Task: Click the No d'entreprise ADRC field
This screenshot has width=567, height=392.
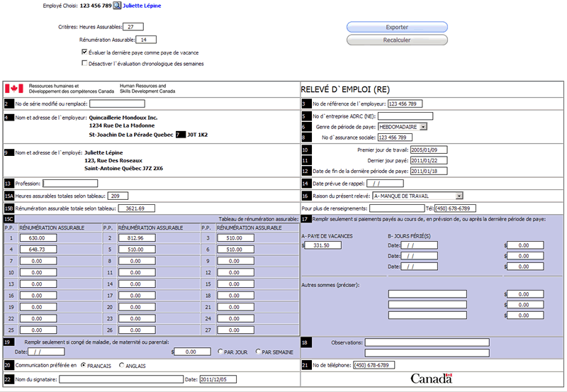Action: click(x=405, y=116)
